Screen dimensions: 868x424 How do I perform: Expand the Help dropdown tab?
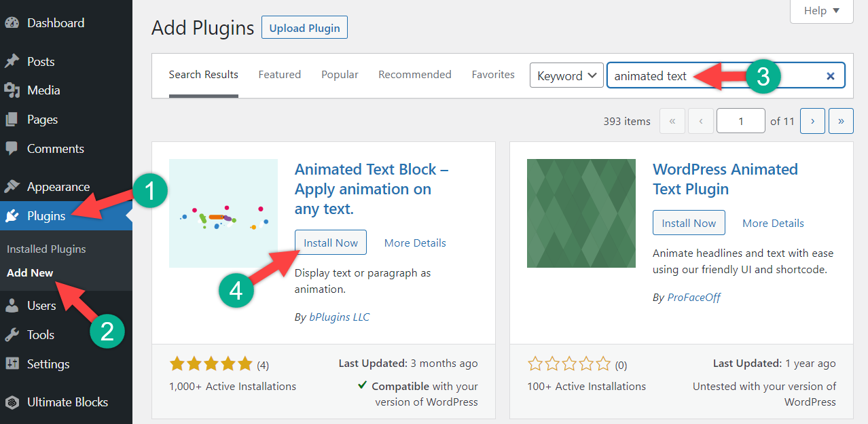pyautogui.click(x=822, y=11)
